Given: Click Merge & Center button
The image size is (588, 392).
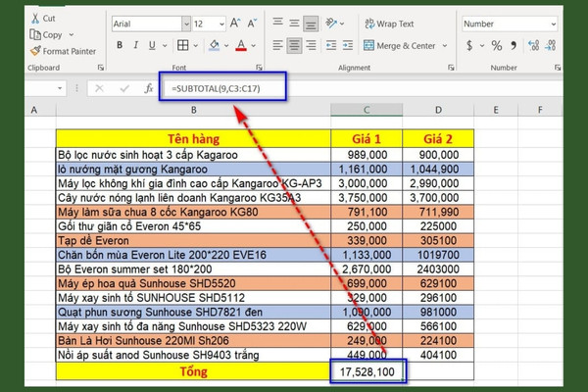Looking at the screenshot, I should pos(400,46).
